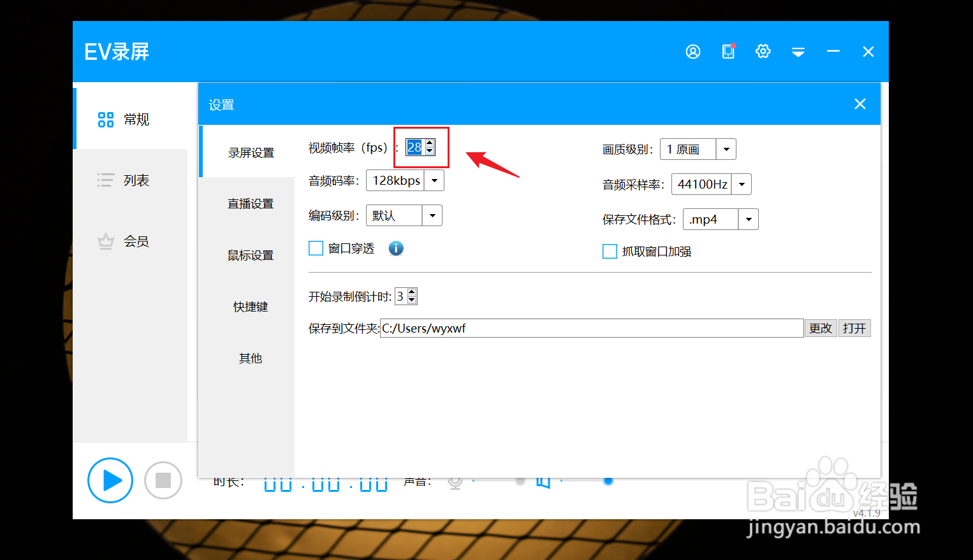This screenshot has width=973, height=560.
Task: Click the microphone icon near 声音
Action: coord(455,482)
